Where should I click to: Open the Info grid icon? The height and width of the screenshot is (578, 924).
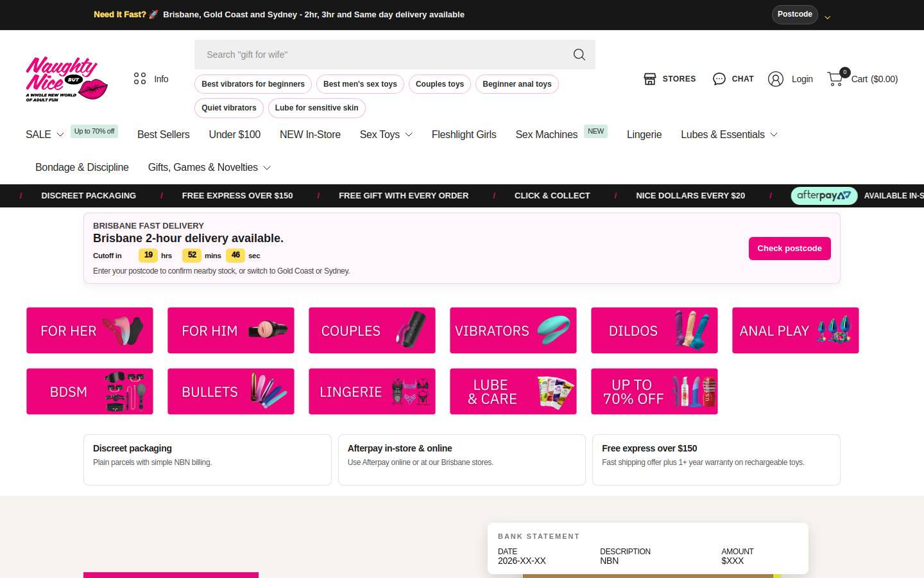pyautogui.click(x=140, y=79)
